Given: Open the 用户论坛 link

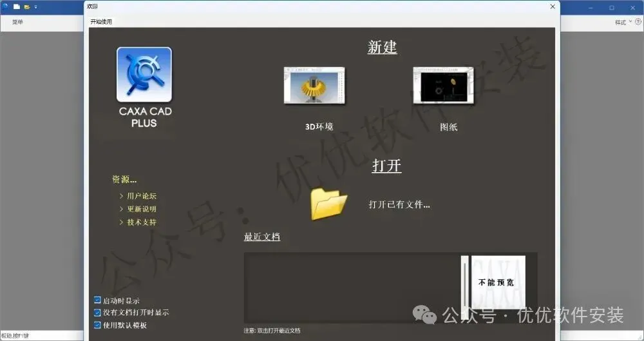Looking at the screenshot, I should coord(141,196).
